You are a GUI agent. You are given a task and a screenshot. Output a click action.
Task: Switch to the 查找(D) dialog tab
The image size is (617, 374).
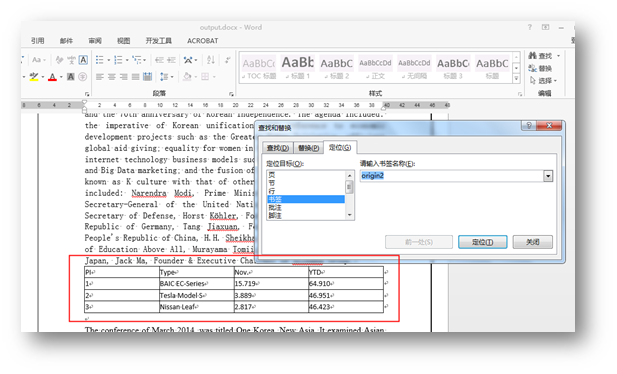278,148
